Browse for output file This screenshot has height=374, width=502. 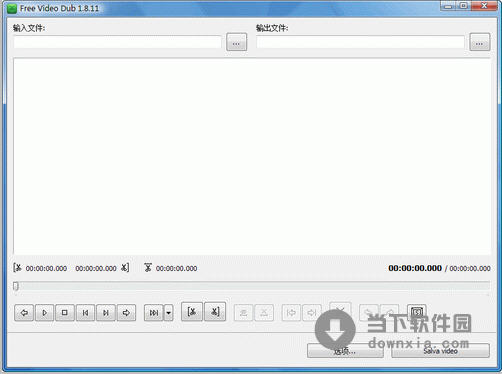480,42
